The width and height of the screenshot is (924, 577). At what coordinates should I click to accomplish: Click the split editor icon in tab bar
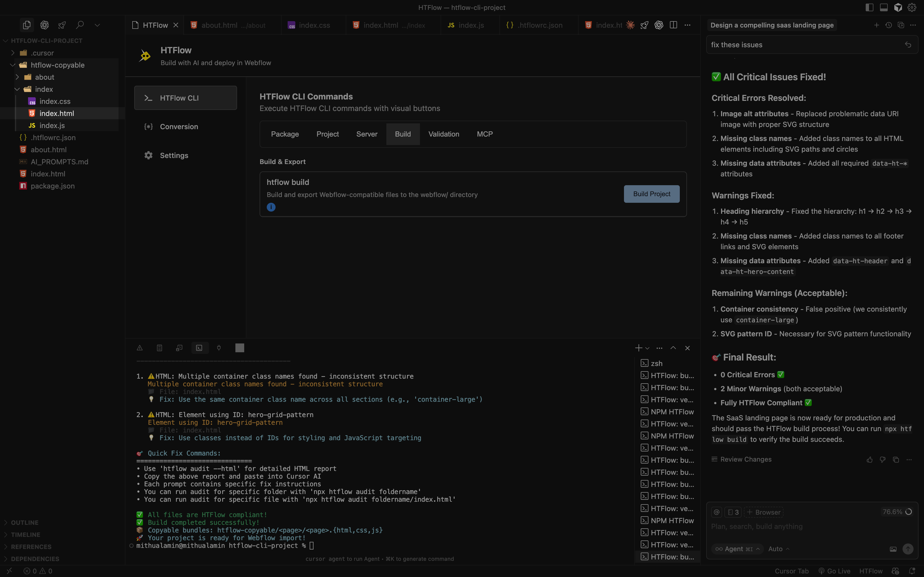pos(673,25)
